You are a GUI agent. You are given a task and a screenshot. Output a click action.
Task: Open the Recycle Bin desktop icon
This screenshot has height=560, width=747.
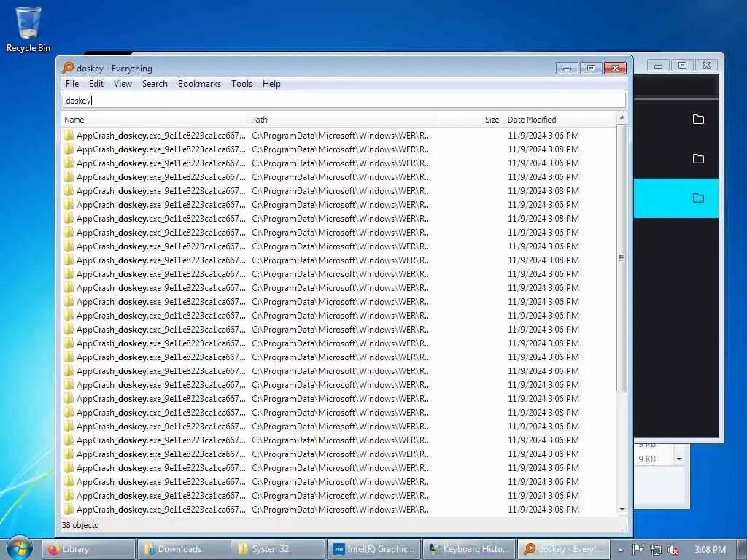click(28, 28)
